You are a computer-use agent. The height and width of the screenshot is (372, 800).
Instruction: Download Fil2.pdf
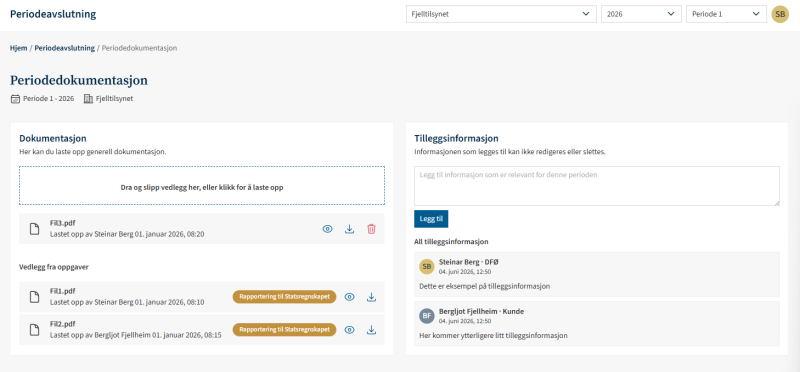tap(371, 330)
